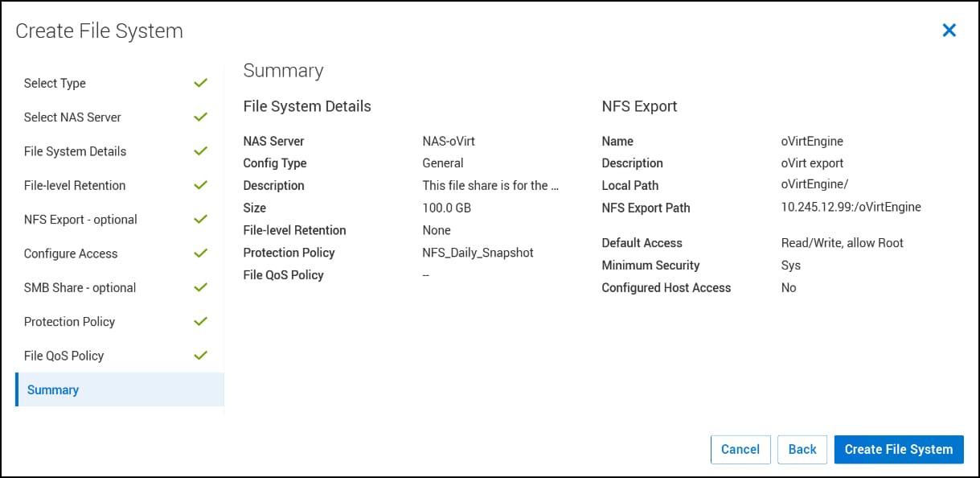Open Protection Policy wizard step
The height and width of the screenshot is (478, 980).
69,321
